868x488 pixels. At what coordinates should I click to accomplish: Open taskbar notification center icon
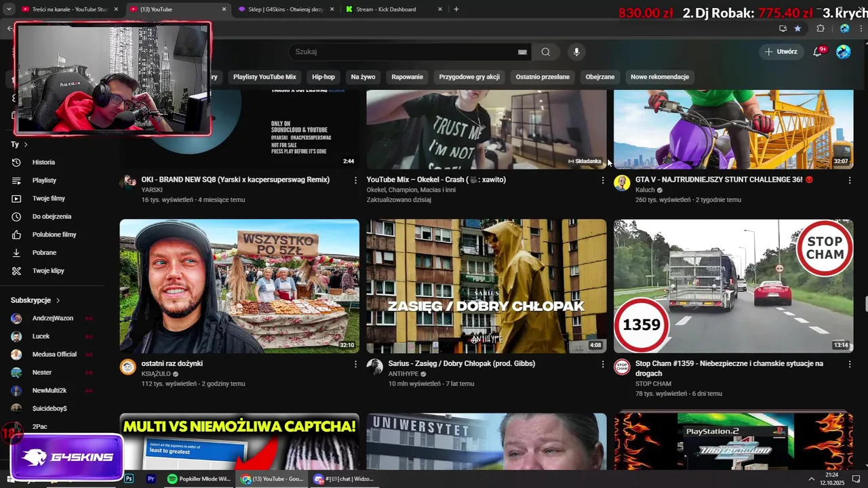point(856,479)
